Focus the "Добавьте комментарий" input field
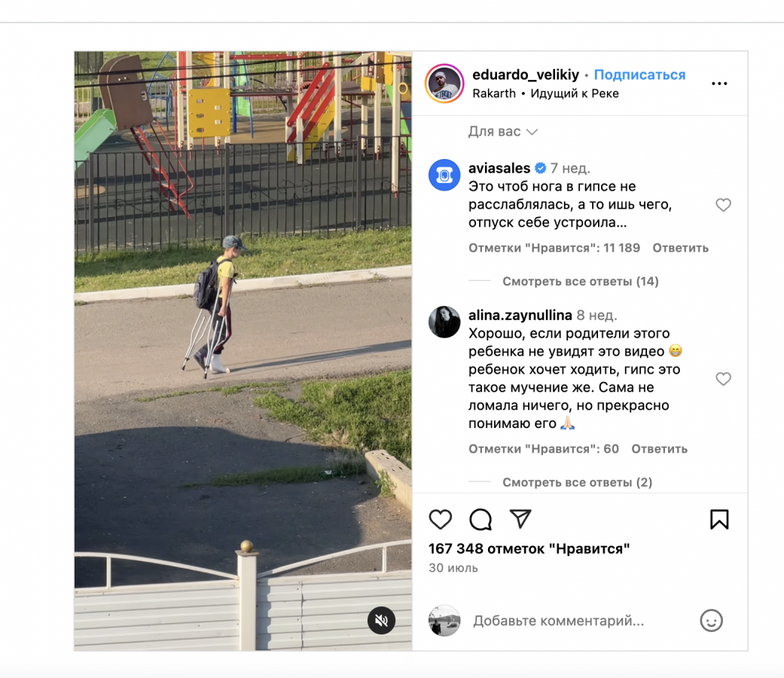 [x=580, y=621]
